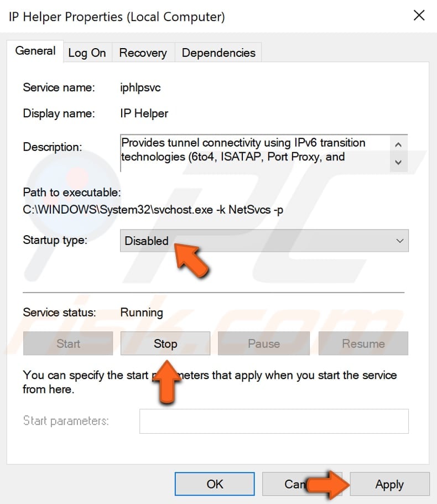437x504 pixels.
Task: Click in the Start parameters input field
Action: [x=274, y=421]
